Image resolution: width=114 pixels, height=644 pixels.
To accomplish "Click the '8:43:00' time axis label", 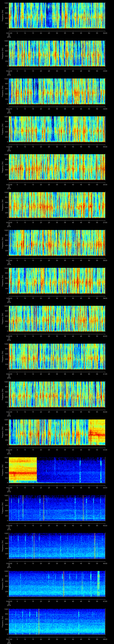I will (x=9, y=487).
